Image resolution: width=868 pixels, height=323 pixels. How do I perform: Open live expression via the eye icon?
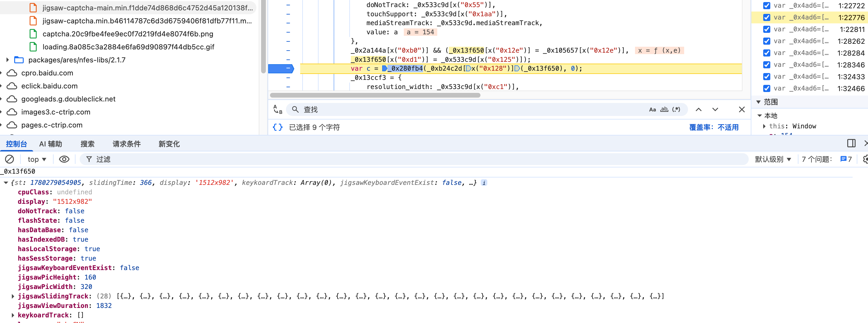click(64, 159)
